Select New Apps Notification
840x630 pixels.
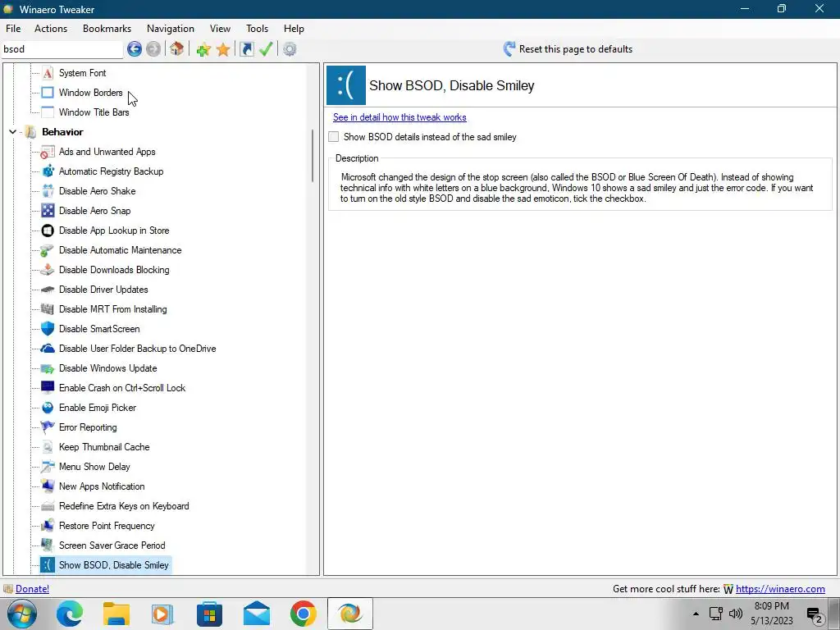(102, 486)
